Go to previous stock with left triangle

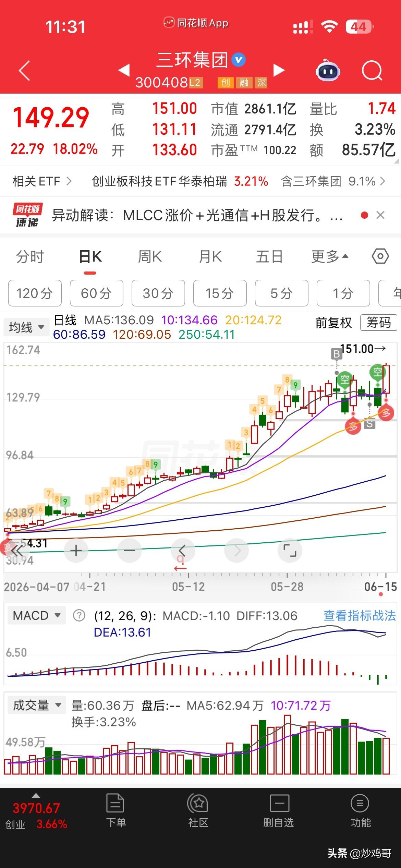tap(124, 70)
